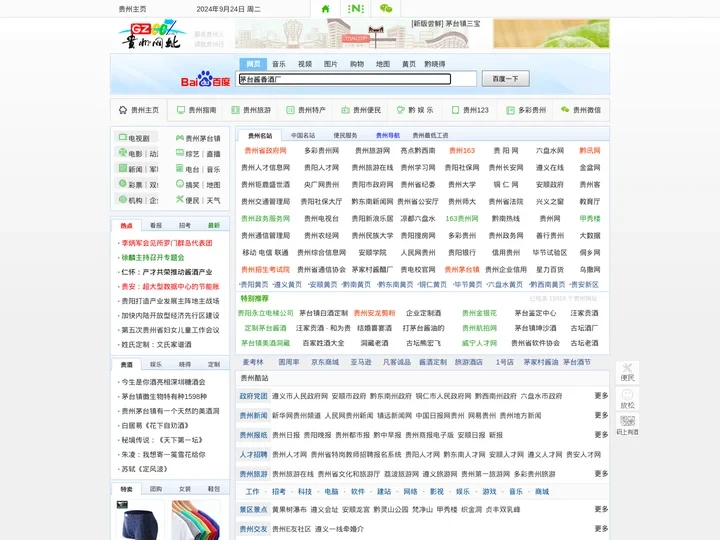Switch to the 娱乐 tab in 贵酒 panel
The width and height of the screenshot is (720, 540).
[156, 365]
